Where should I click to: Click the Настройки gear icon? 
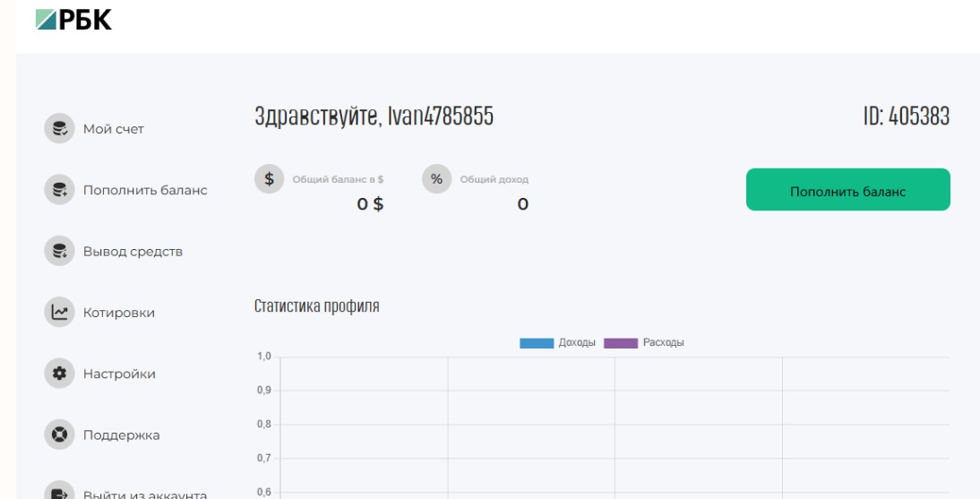pos(59,374)
